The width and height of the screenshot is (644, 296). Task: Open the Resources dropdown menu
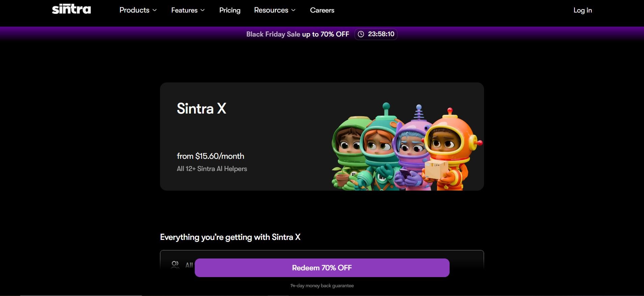click(x=275, y=10)
